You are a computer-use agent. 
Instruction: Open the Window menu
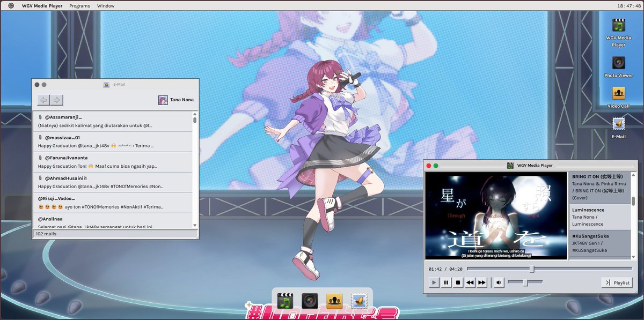click(106, 5)
